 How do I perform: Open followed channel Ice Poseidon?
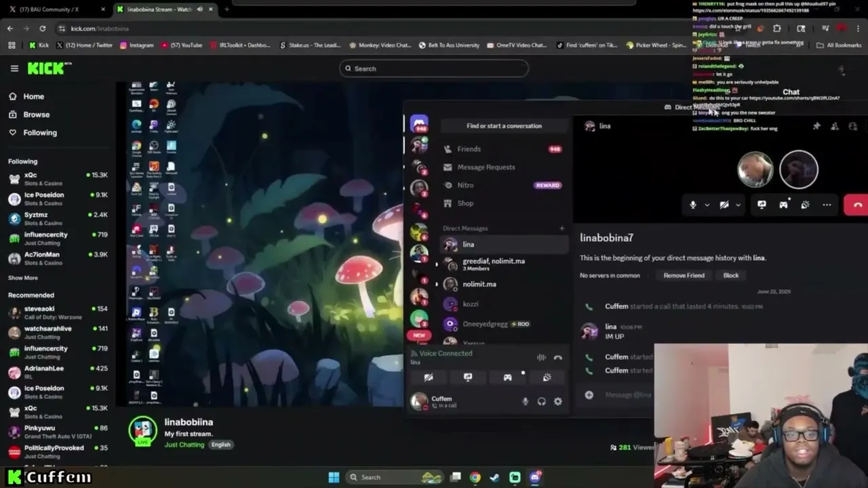[x=57, y=199]
